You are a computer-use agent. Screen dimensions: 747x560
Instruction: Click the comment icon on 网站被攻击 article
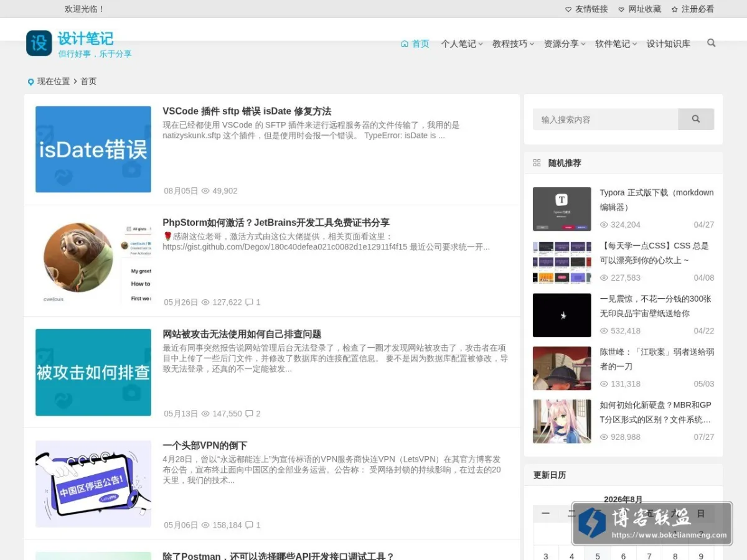click(x=249, y=414)
